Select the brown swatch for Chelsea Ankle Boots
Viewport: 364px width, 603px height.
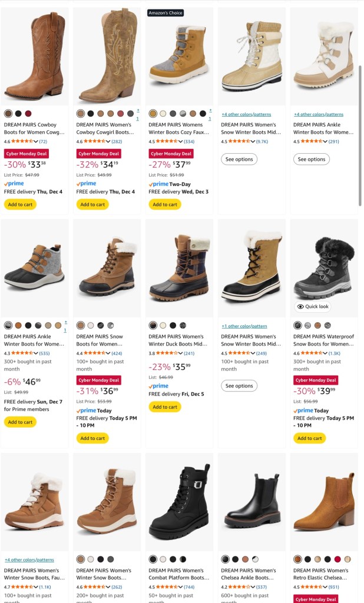pos(244,559)
